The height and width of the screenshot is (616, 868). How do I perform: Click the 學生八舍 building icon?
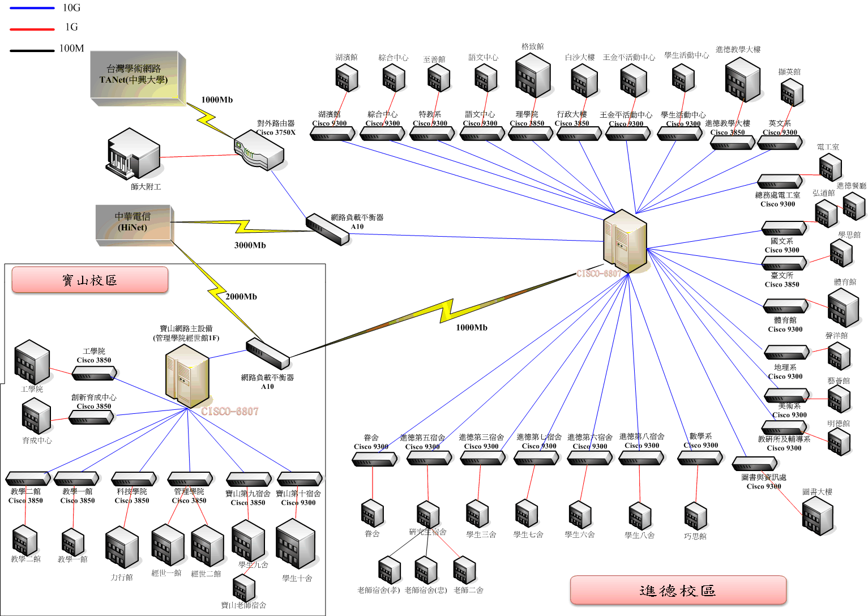[x=640, y=516]
